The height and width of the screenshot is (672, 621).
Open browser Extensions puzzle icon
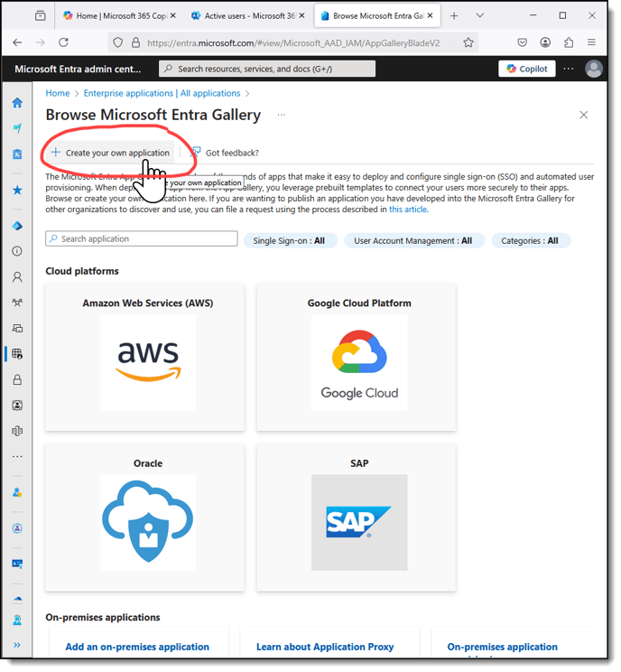click(x=569, y=42)
